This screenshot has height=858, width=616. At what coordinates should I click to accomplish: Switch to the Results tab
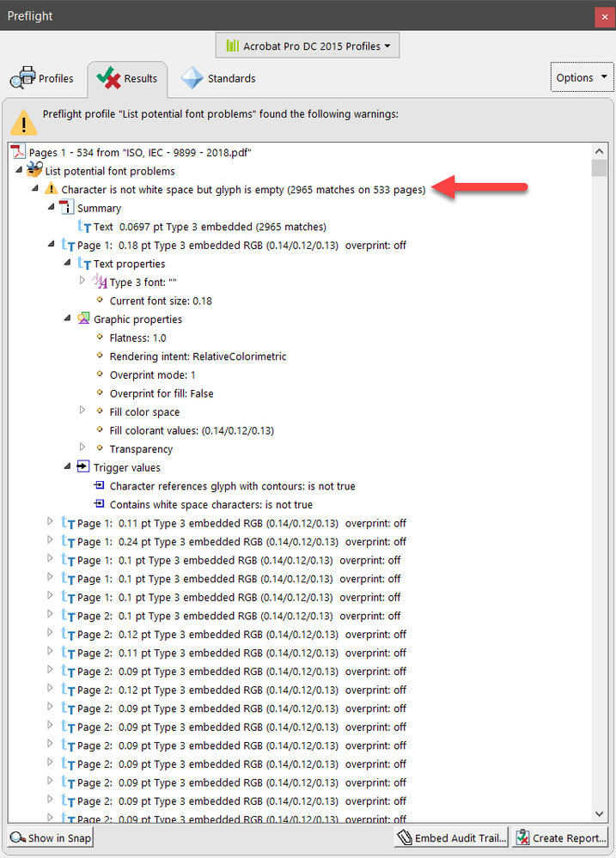tap(127, 78)
